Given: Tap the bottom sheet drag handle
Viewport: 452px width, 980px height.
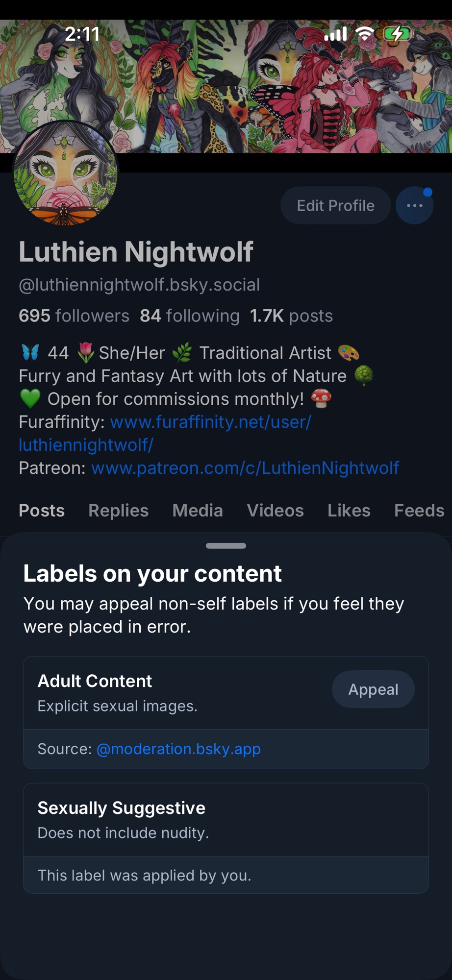Looking at the screenshot, I should pos(226,546).
